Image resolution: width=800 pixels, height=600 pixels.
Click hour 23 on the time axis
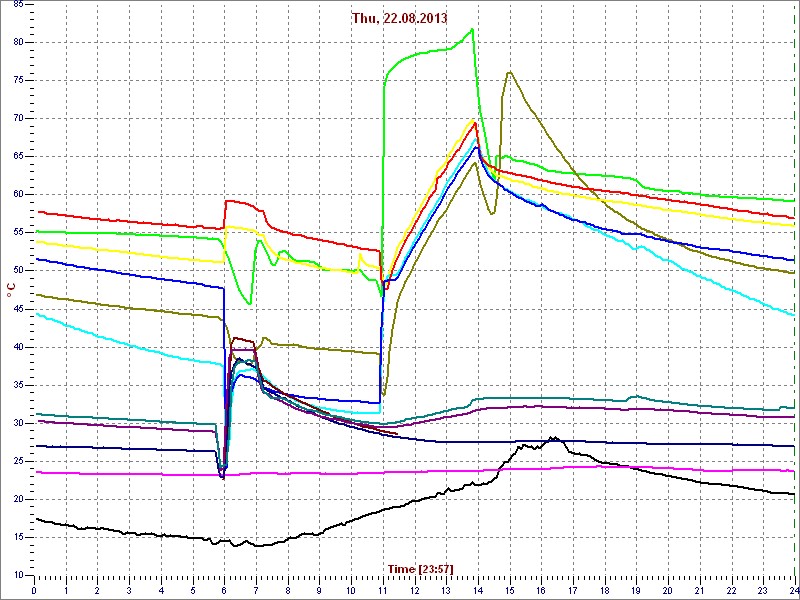763,590
